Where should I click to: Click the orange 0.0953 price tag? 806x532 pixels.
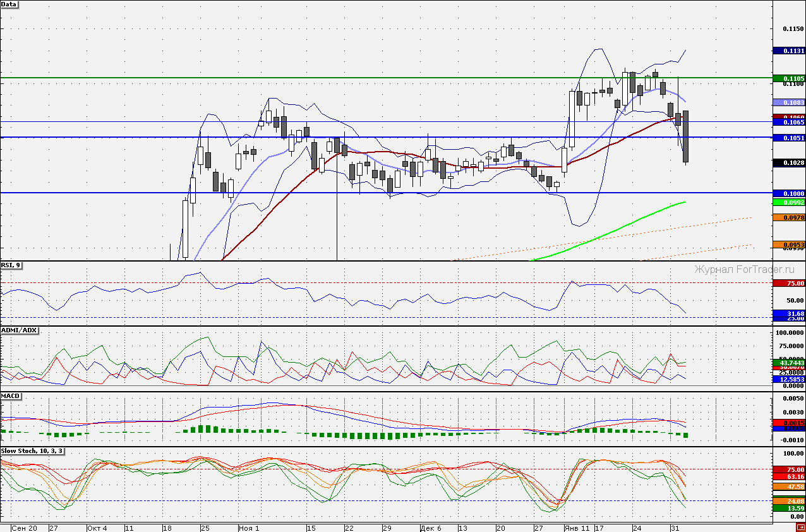click(789, 245)
